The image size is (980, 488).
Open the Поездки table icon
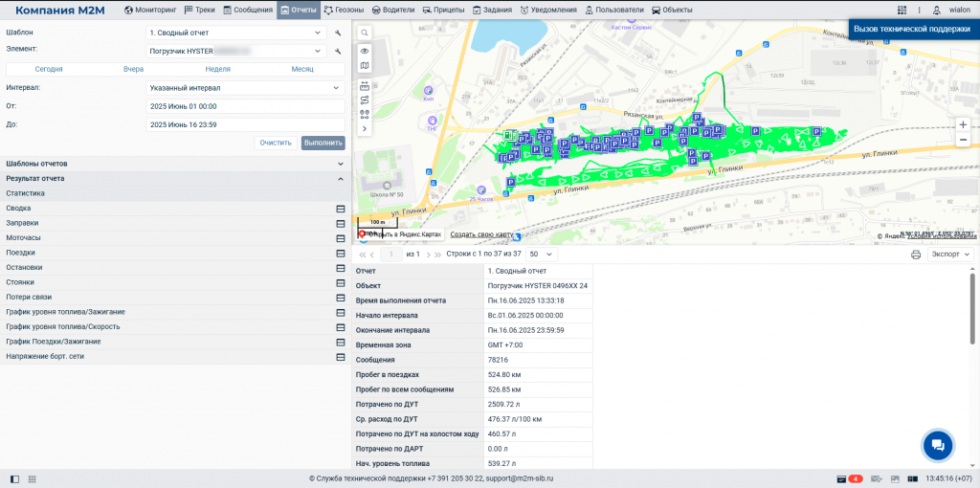(x=341, y=253)
